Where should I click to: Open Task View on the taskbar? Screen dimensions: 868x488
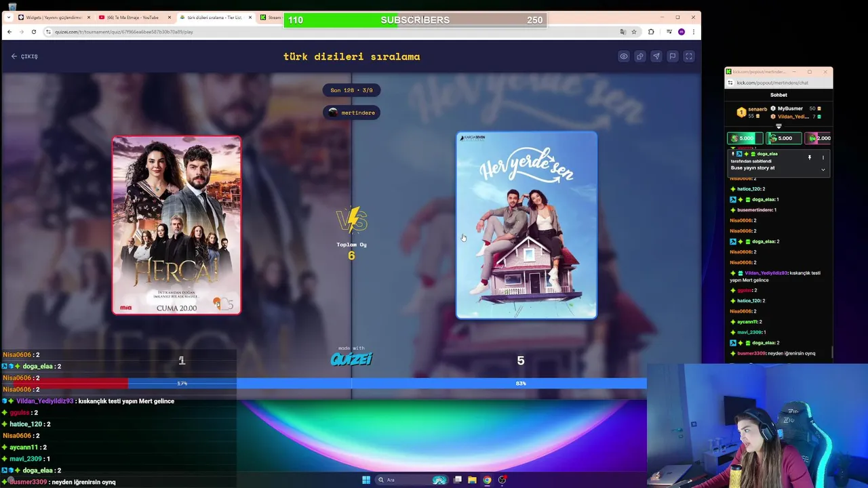(458, 480)
